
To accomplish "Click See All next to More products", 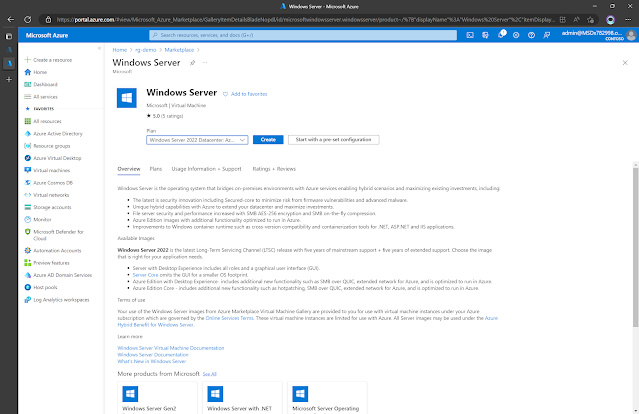I will tap(209, 374).
